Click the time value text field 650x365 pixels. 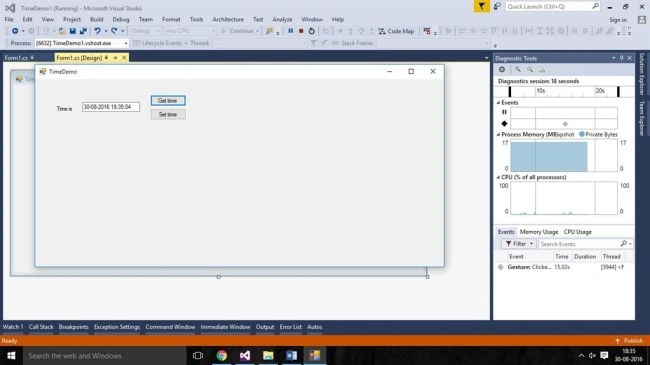click(x=111, y=107)
